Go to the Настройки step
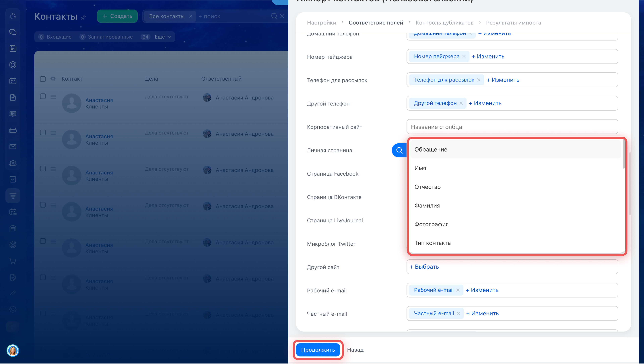Screen dimensions: 644x364 321,22
